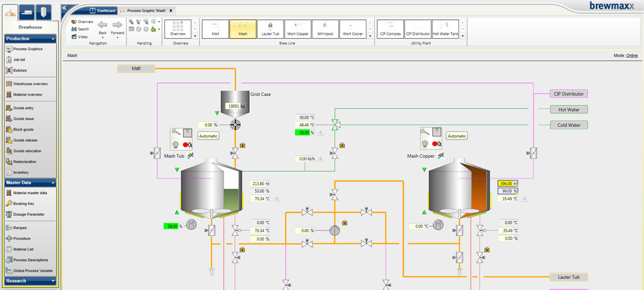
Task: Click the warning triangle beside 58.00 %
Action: [320, 133]
